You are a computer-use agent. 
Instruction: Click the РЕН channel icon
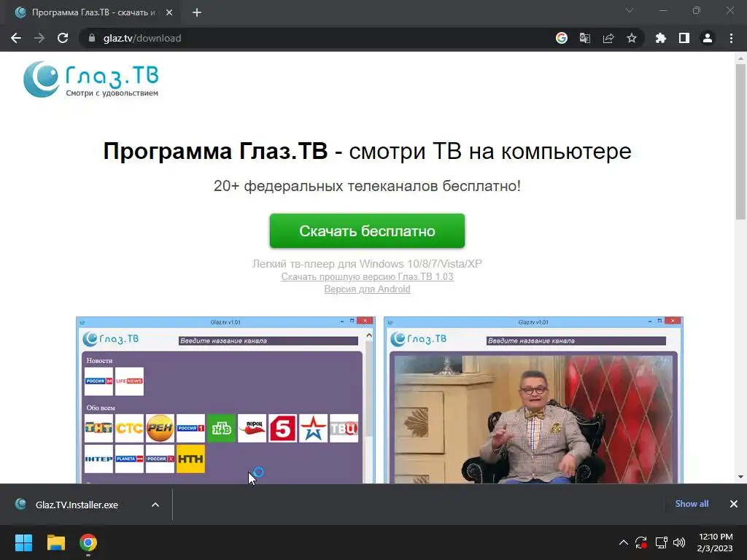click(160, 428)
